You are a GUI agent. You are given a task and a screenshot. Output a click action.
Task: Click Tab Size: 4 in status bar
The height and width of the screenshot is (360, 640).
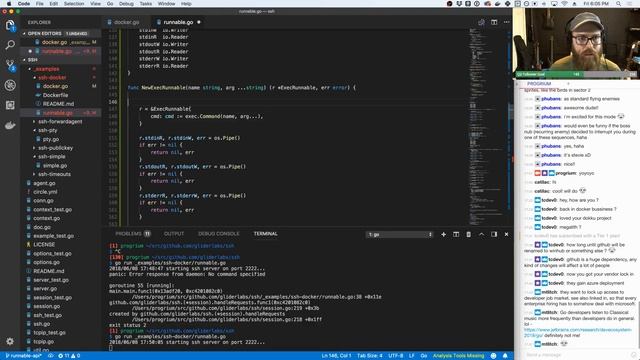(370, 356)
